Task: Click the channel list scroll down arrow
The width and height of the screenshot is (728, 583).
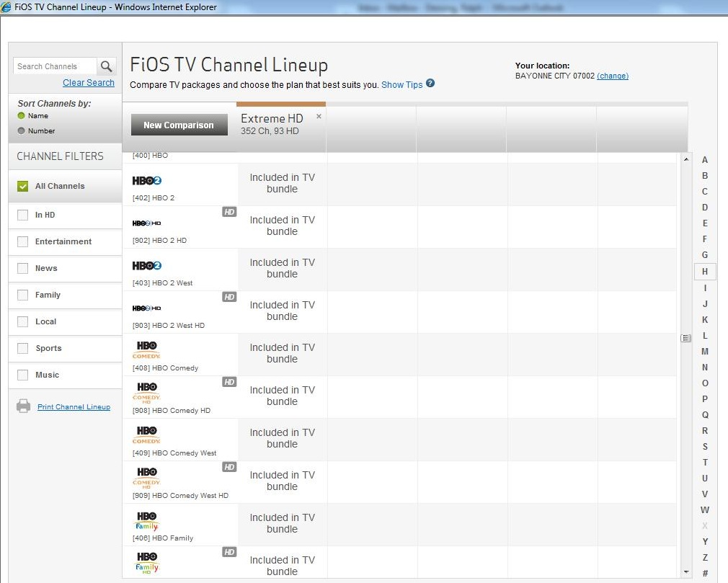Action: point(686,572)
